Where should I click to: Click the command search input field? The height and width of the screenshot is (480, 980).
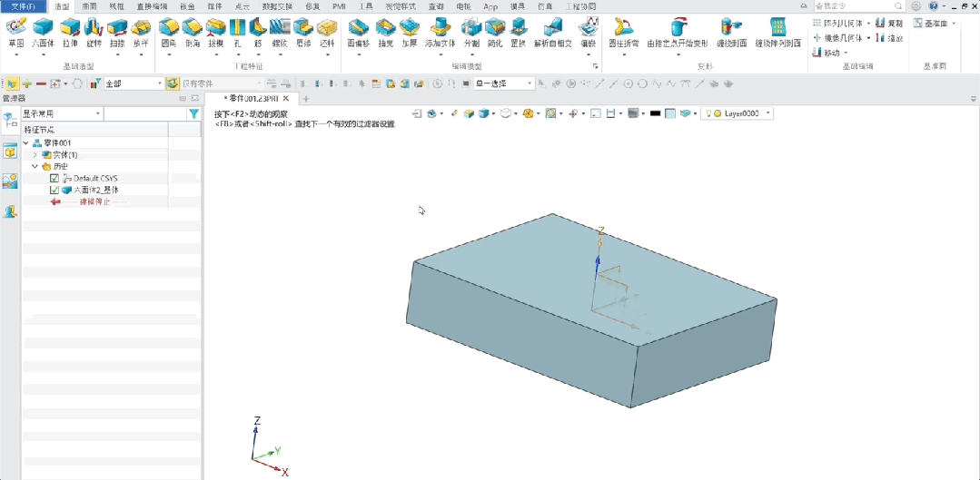tap(852, 6)
